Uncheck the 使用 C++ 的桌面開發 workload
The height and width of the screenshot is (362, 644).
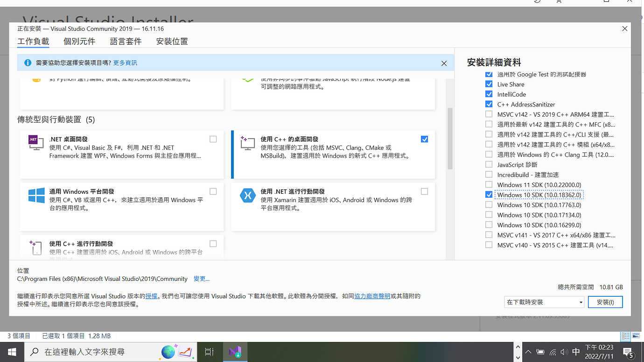(424, 139)
